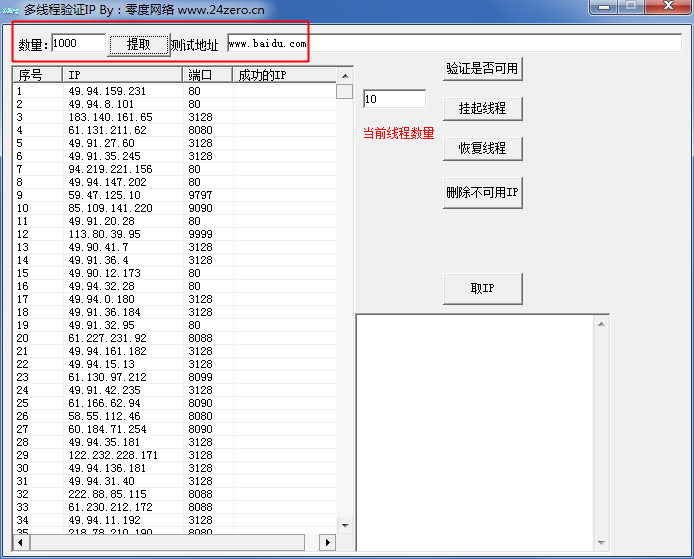Focus the test address field www.baidu.com

coord(454,43)
